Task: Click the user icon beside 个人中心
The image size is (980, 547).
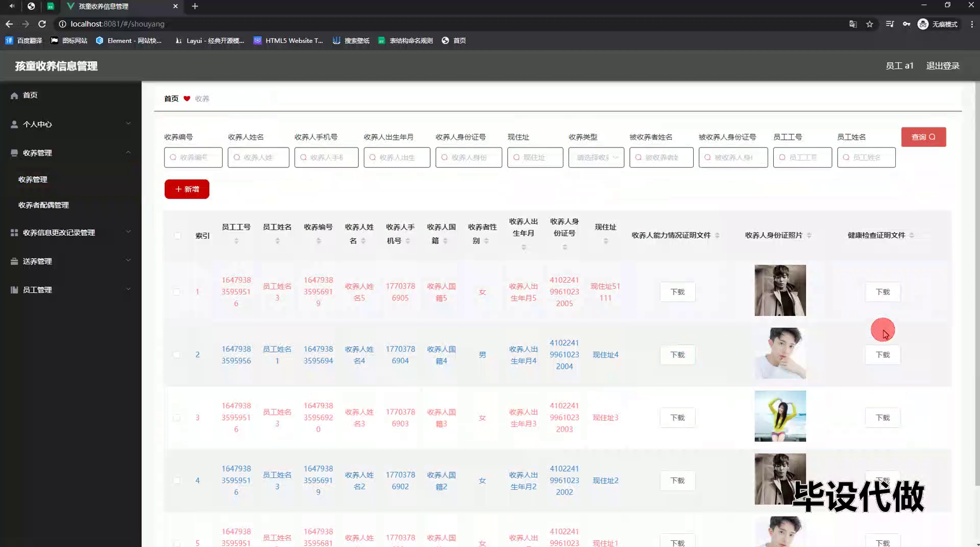Action: click(x=14, y=125)
